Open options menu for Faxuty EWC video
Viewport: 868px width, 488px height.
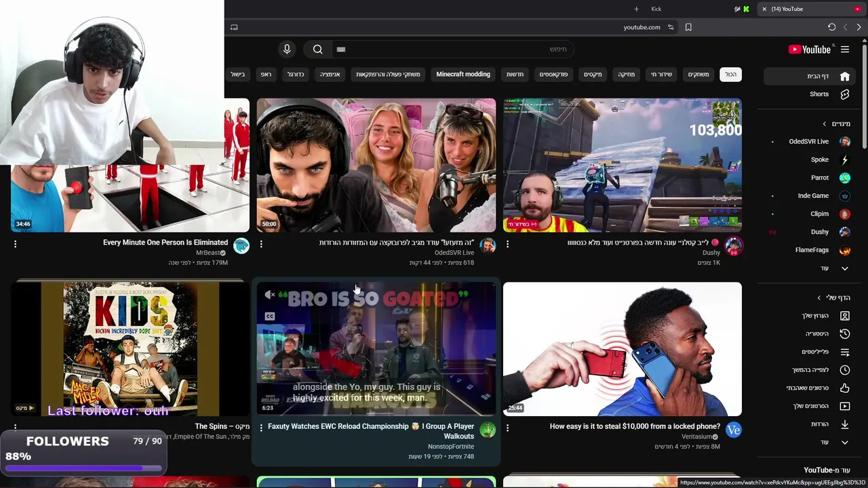point(261,428)
